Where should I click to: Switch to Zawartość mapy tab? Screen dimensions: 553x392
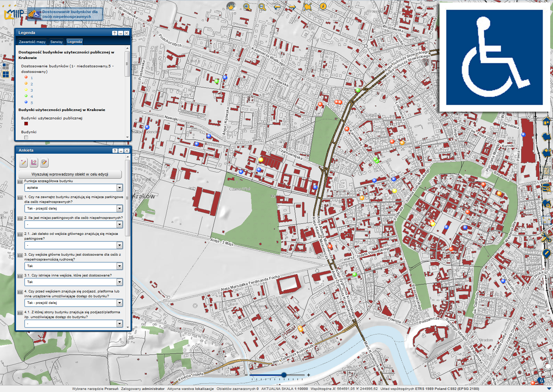(32, 42)
